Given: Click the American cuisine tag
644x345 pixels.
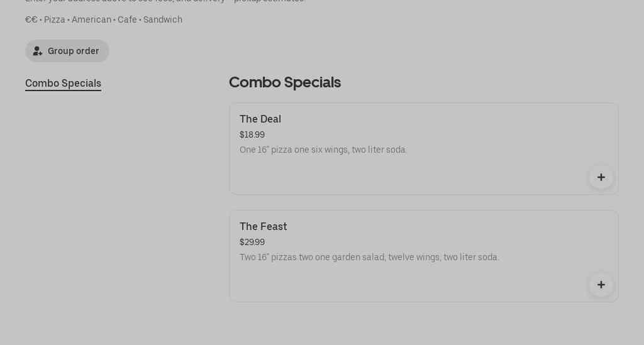Looking at the screenshot, I should [x=91, y=19].
